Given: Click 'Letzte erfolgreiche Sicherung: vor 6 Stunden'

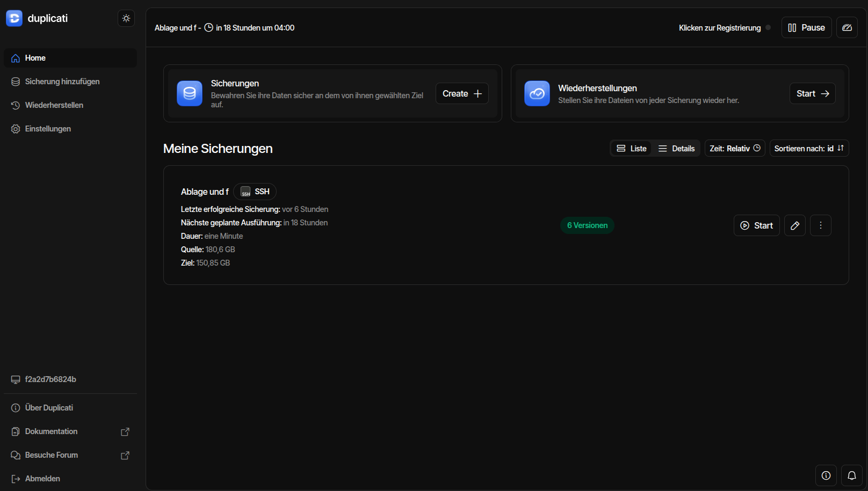Looking at the screenshot, I should [x=255, y=209].
